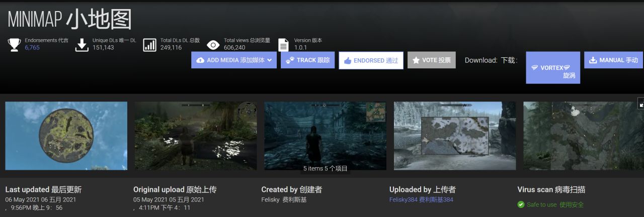
Task: Click the Endorsed button
Action: [x=371, y=60]
